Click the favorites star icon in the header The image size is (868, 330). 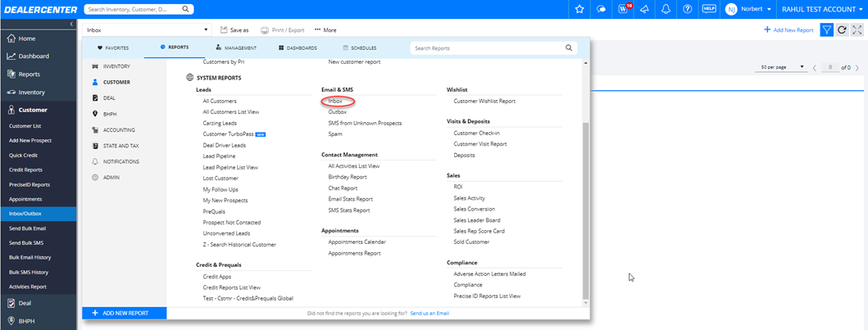pyautogui.click(x=579, y=9)
